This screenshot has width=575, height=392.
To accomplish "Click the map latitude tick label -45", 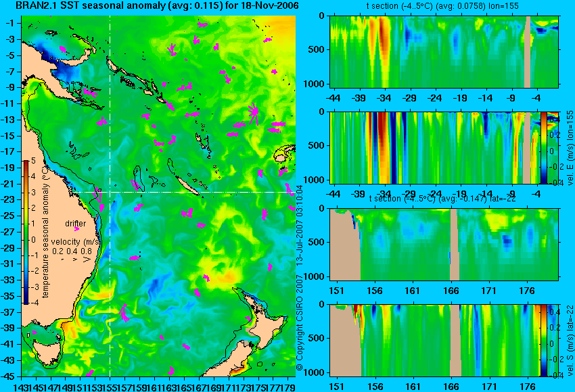I will tap(7, 376).
